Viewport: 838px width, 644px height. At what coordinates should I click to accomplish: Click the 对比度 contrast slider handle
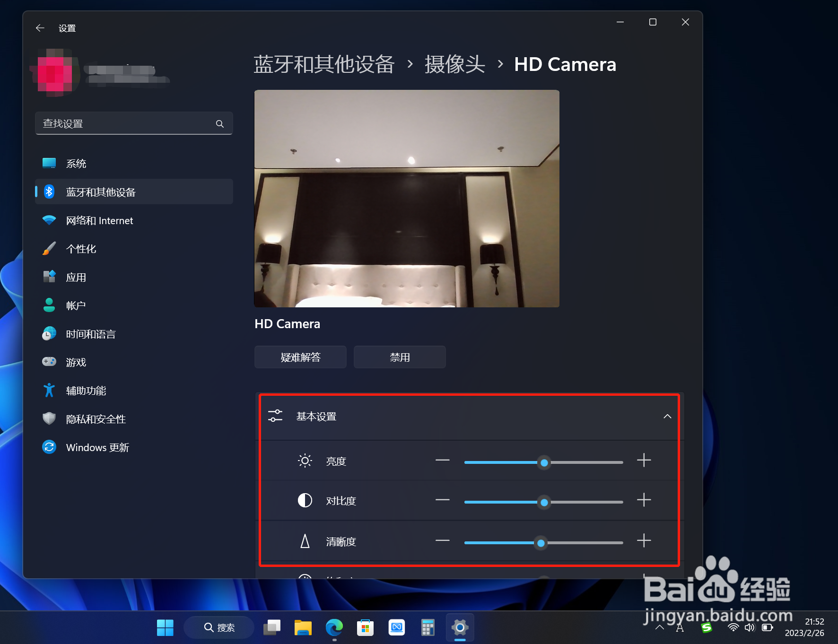click(544, 502)
